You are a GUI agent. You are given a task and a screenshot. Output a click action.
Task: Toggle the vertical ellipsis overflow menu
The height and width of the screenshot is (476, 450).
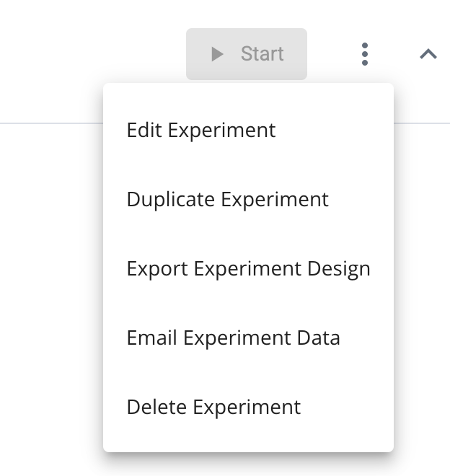click(x=365, y=54)
